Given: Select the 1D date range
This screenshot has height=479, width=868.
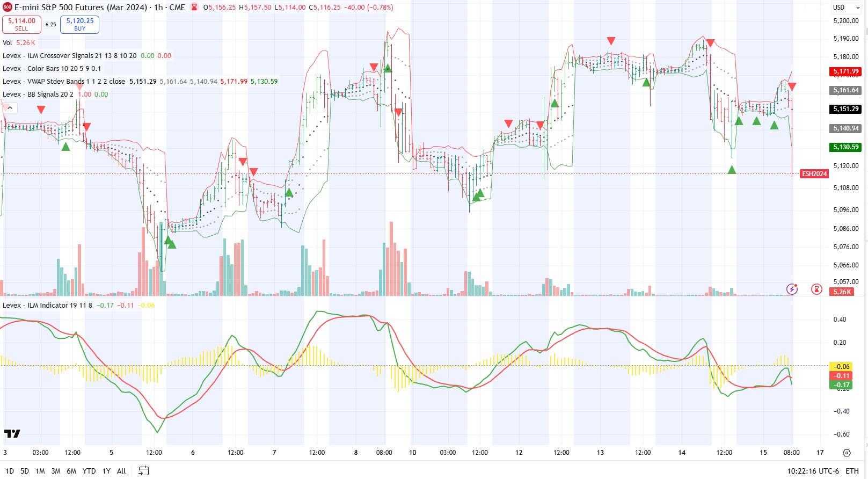Looking at the screenshot, I should 10,471.
